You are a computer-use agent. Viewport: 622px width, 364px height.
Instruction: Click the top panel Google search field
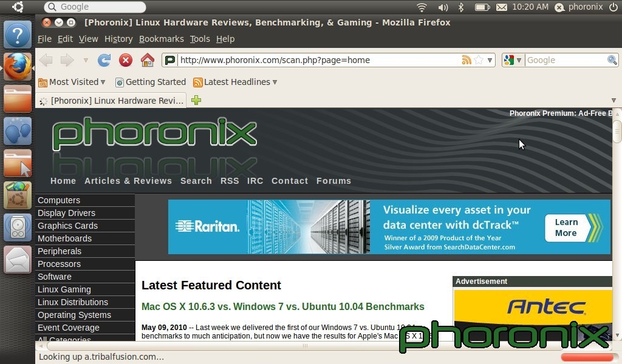(95, 7)
